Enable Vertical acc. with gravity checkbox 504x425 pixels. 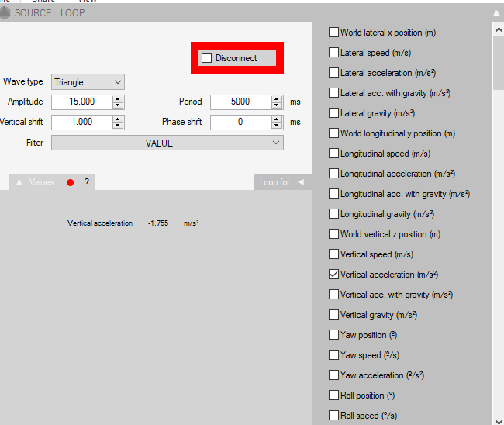(x=333, y=295)
